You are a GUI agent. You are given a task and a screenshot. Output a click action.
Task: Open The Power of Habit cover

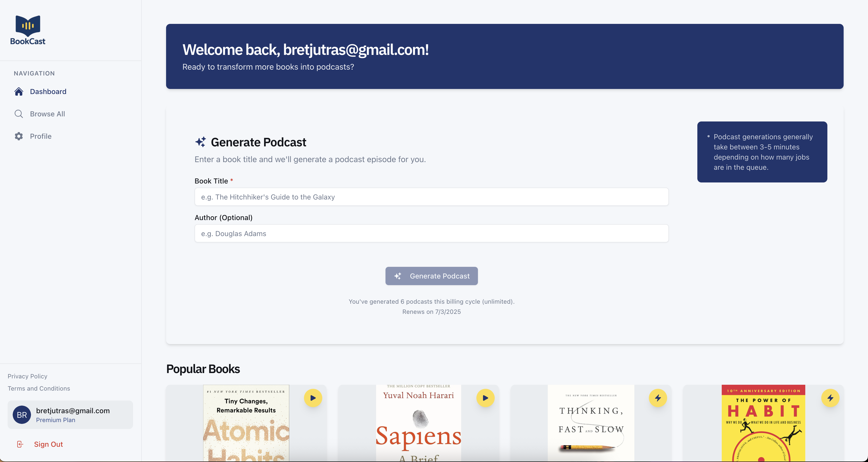tap(763, 423)
